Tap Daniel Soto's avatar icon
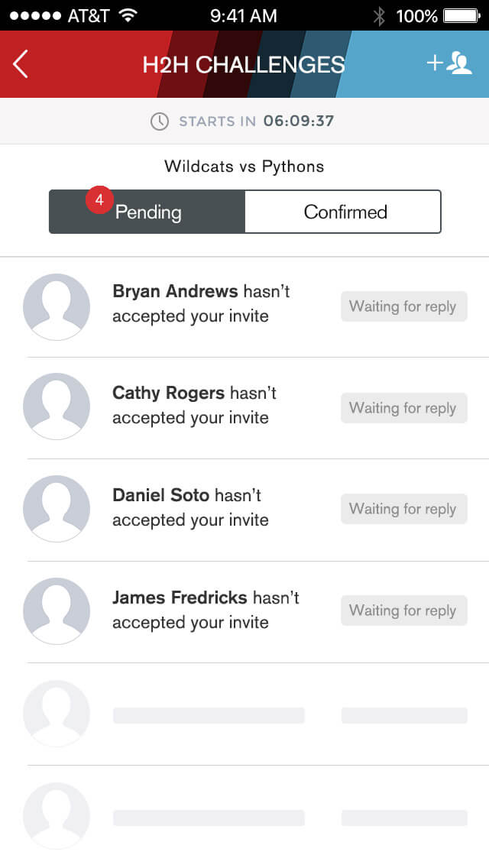 pyautogui.click(x=57, y=509)
